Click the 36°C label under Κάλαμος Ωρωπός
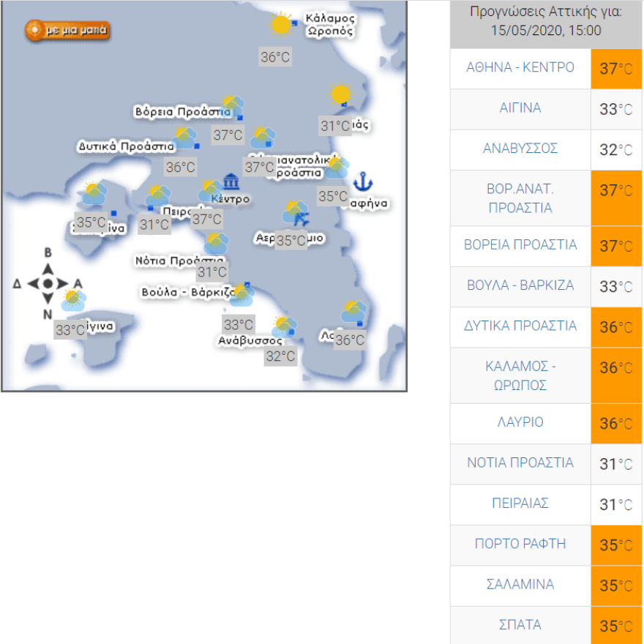The width and height of the screenshot is (644, 644). tap(275, 57)
